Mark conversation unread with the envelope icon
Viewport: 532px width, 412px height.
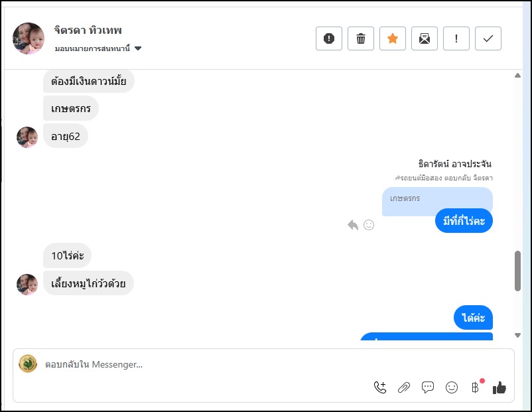point(425,38)
